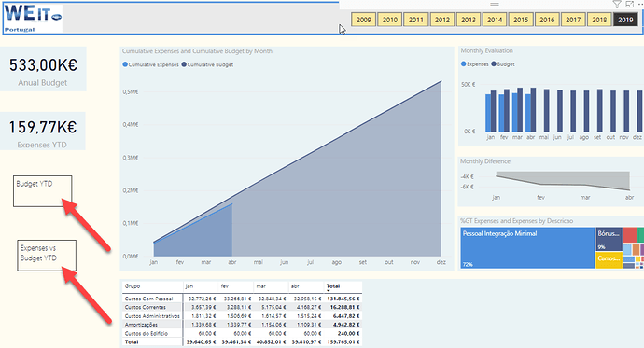Click the 159,77K€ Expenses YTD card
This screenshot has width=644, height=348.
click(x=43, y=131)
